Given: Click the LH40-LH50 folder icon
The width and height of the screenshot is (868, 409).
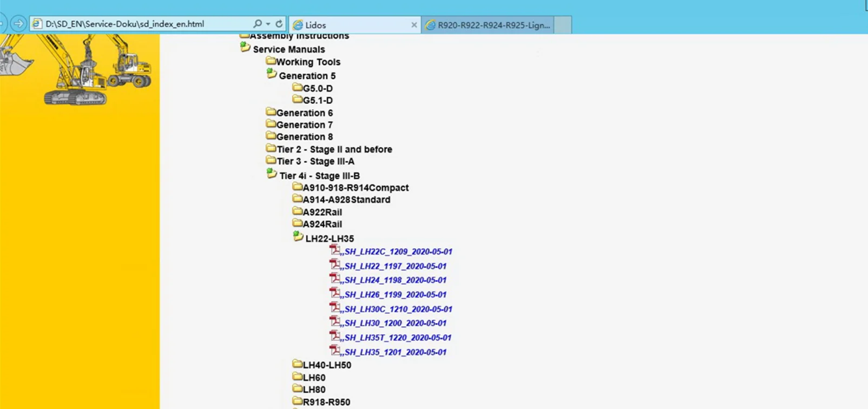Looking at the screenshot, I should pos(297,364).
